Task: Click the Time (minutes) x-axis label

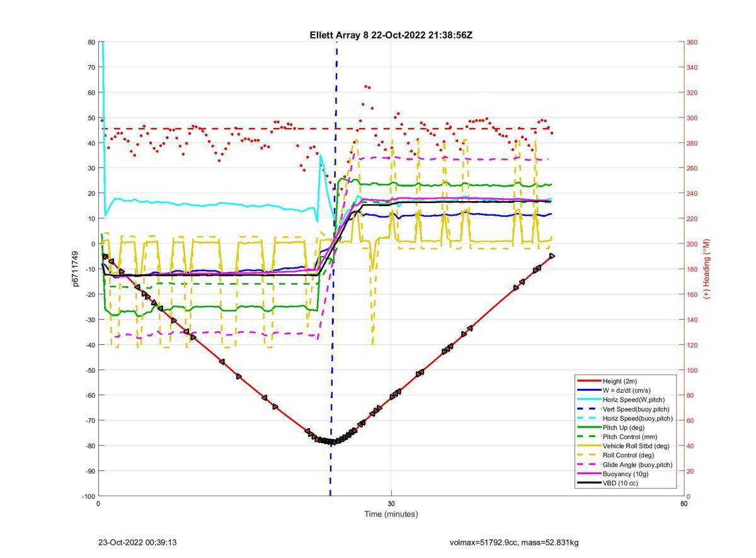Action: (391, 514)
